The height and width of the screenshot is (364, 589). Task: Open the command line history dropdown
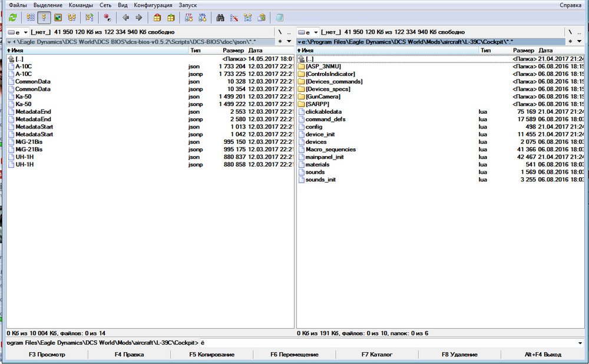[580, 343]
